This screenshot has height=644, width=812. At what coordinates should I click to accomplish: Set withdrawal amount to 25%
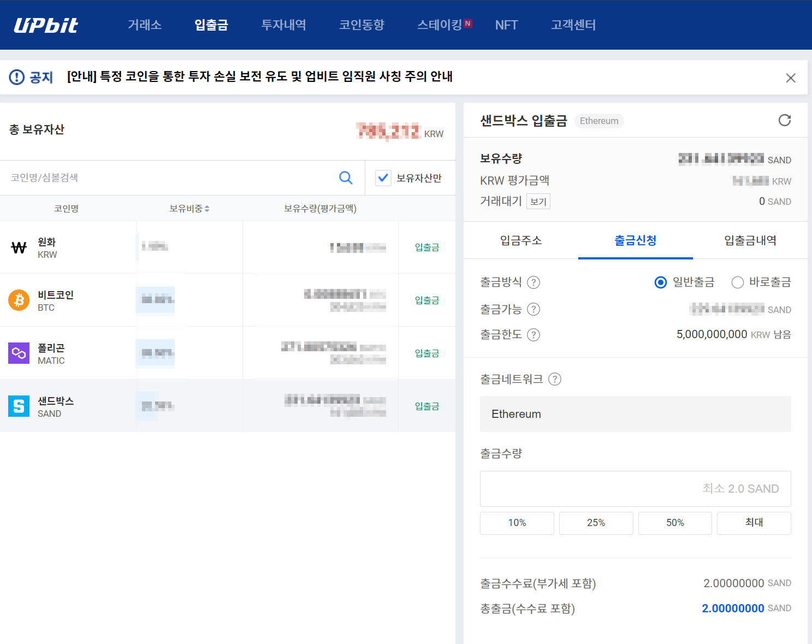point(596,523)
